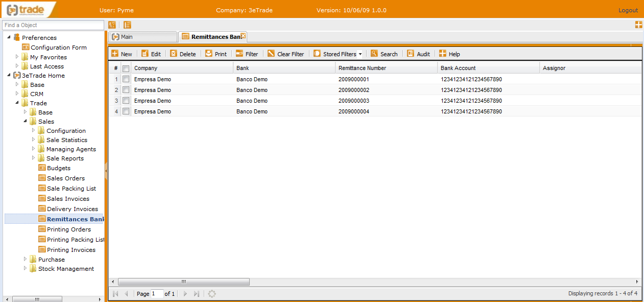Image resolution: width=644 pixels, height=302 pixels.
Task: Click the Edit icon in the toolbar
Action: tap(151, 54)
